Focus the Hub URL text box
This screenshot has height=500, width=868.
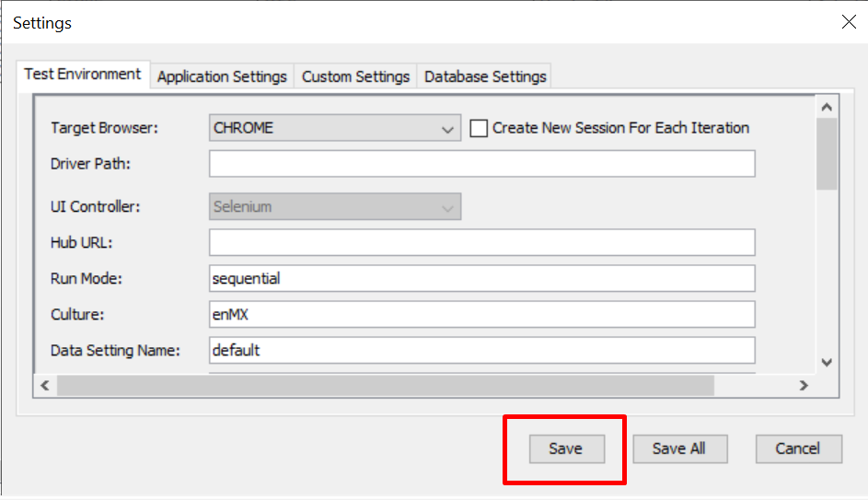(481, 243)
